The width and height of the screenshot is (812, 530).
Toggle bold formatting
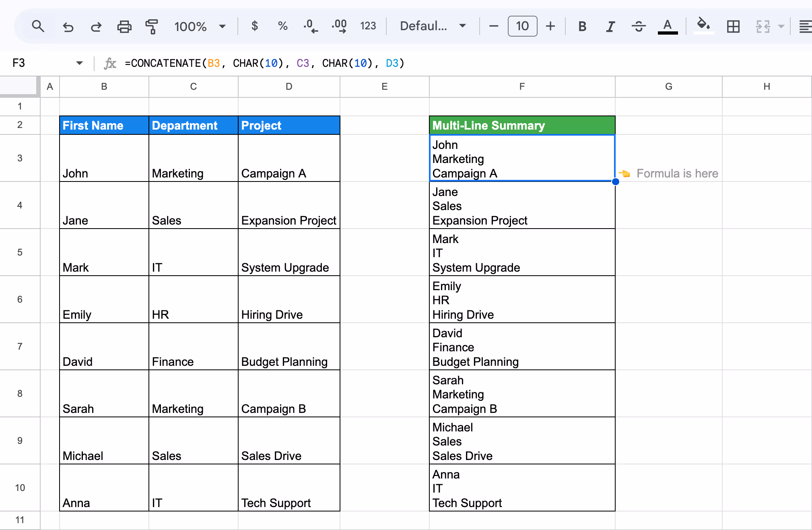click(582, 27)
